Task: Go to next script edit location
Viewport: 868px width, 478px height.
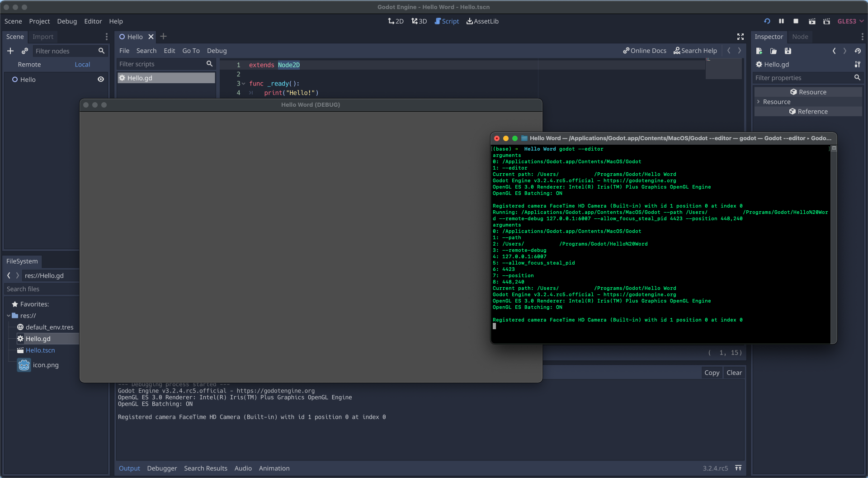Action: 740,51
